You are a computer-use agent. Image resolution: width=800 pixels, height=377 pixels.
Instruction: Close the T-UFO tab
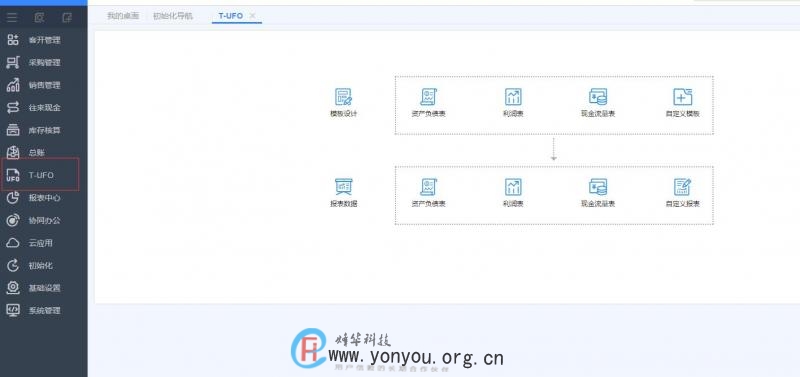252,16
